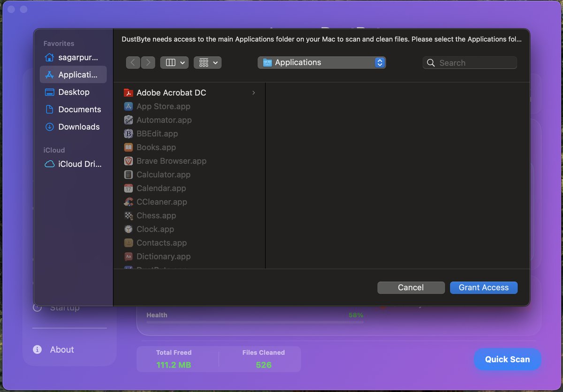Click the "DustByte needs access" message text
The image size is (563, 392).
point(321,39)
